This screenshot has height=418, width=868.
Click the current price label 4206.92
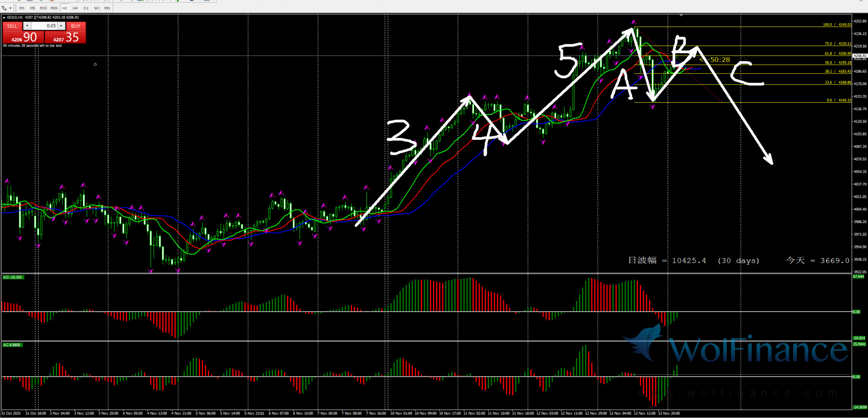[x=860, y=56]
